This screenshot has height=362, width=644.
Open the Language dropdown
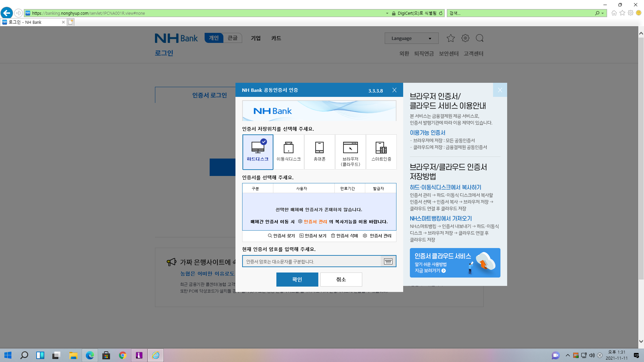(412, 38)
